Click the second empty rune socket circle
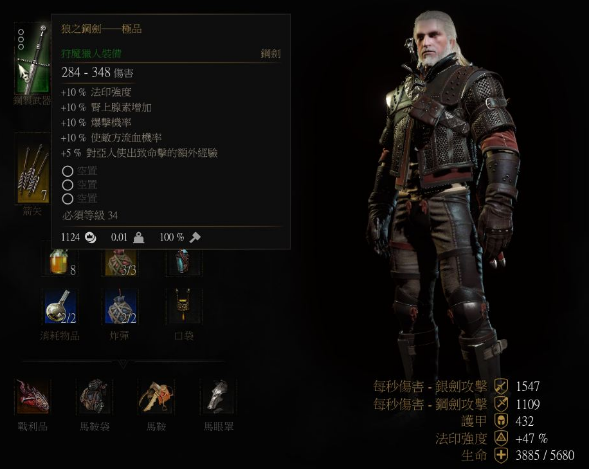 [68, 185]
